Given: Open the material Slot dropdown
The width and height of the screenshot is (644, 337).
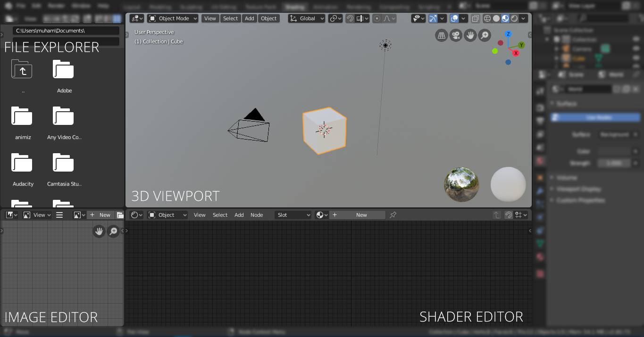Looking at the screenshot, I should point(293,215).
